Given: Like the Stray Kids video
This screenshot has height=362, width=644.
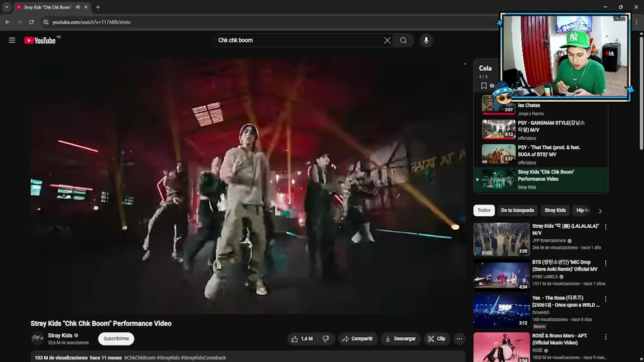Looking at the screenshot, I should [x=301, y=339].
